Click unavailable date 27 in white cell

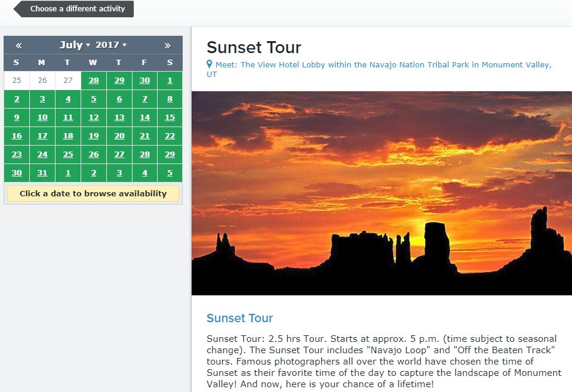pos(68,81)
